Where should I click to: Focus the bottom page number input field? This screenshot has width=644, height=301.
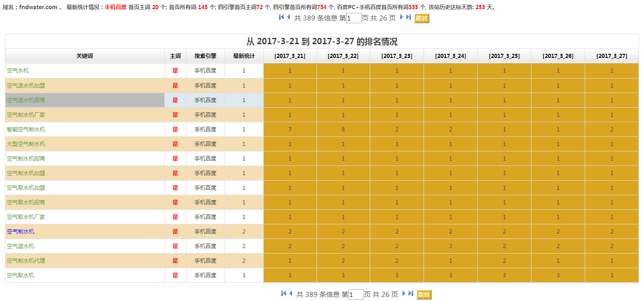pos(356,295)
